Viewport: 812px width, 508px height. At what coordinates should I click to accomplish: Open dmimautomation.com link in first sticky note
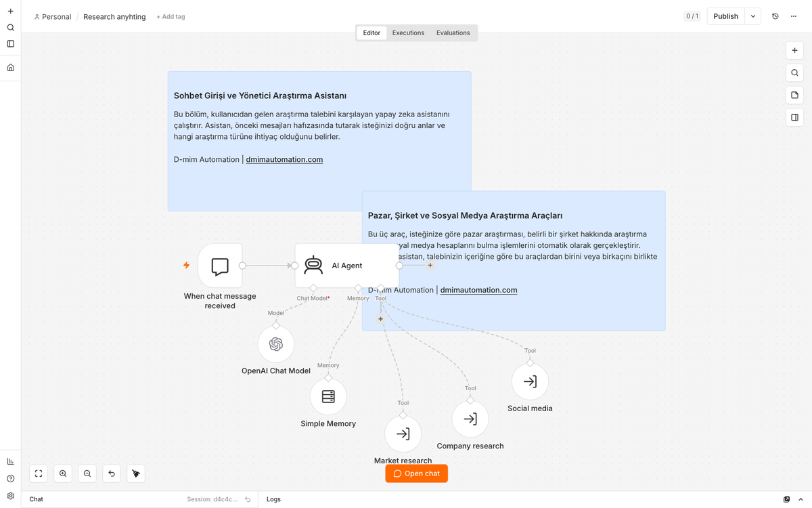click(284, 160)
